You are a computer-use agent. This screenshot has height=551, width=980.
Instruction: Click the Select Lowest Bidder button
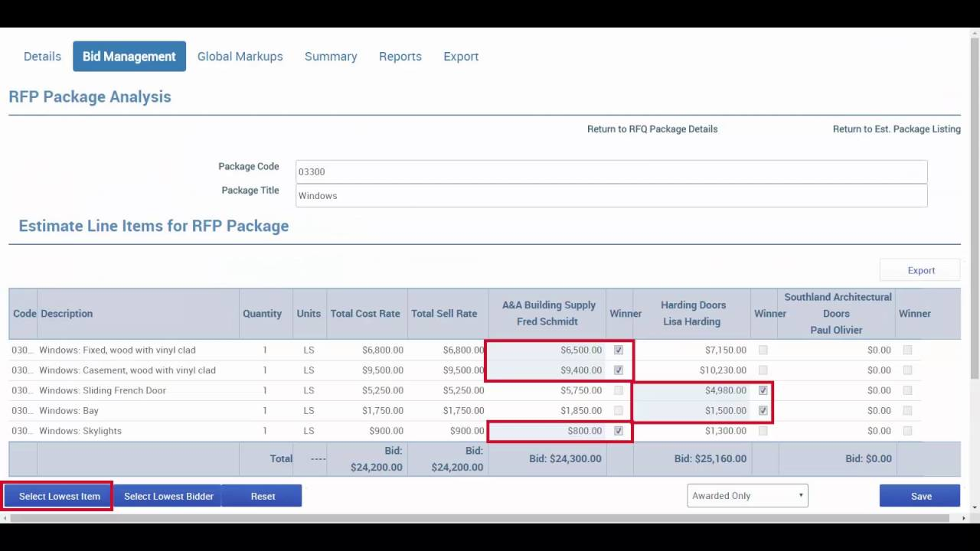(x=168, y=496)
